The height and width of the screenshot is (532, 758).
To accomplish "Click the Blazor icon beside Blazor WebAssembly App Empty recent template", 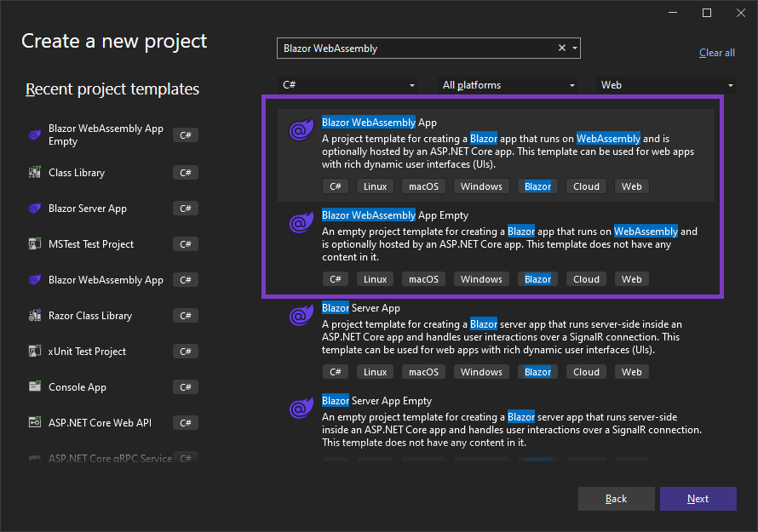I will pos(35,134).
